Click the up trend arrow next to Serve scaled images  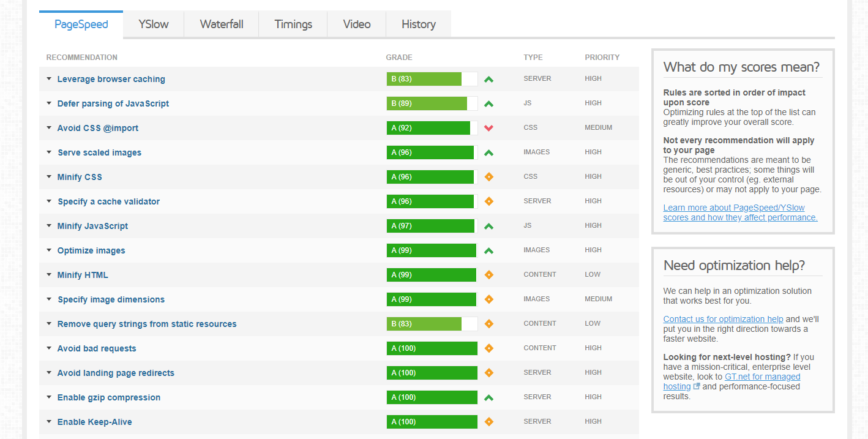[488, 152]
